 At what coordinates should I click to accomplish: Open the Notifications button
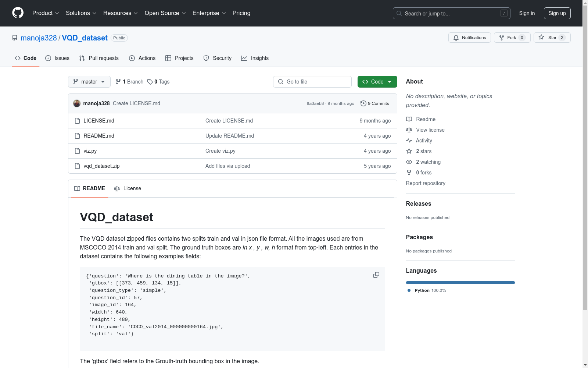(470, 38)
